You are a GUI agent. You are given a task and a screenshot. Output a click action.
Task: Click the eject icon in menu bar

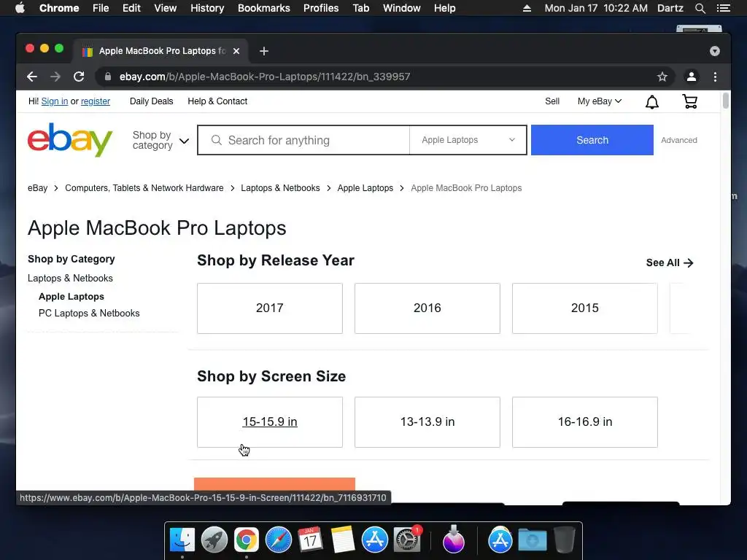527,8
